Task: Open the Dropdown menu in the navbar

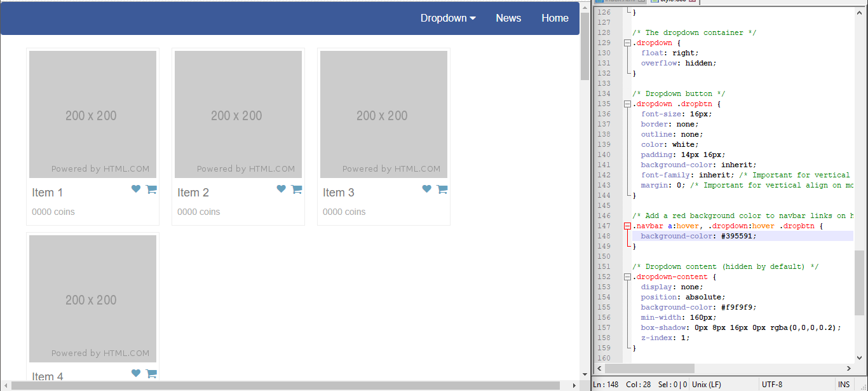Action: point(448,18)
